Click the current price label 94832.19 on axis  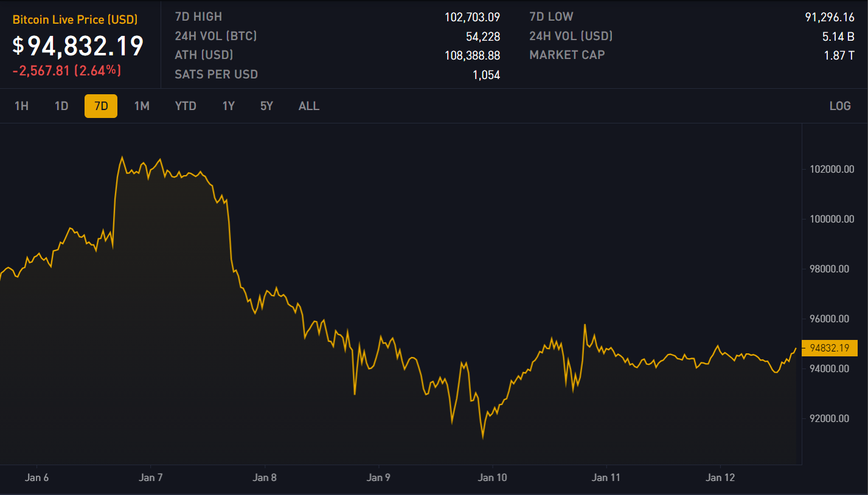point(829,348)
